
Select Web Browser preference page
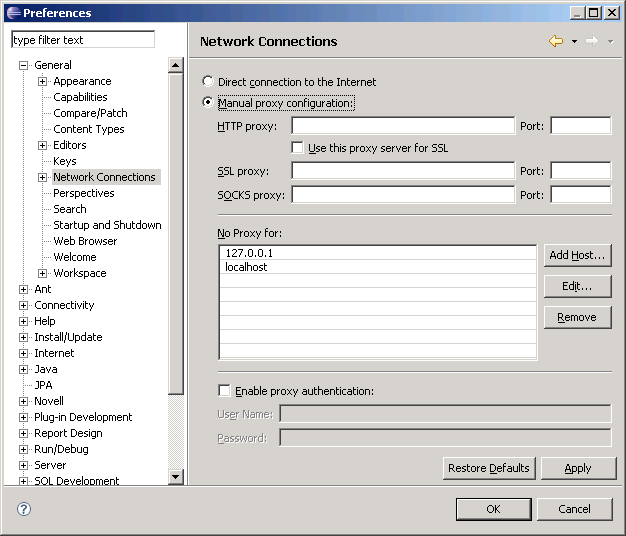point(85,241)
